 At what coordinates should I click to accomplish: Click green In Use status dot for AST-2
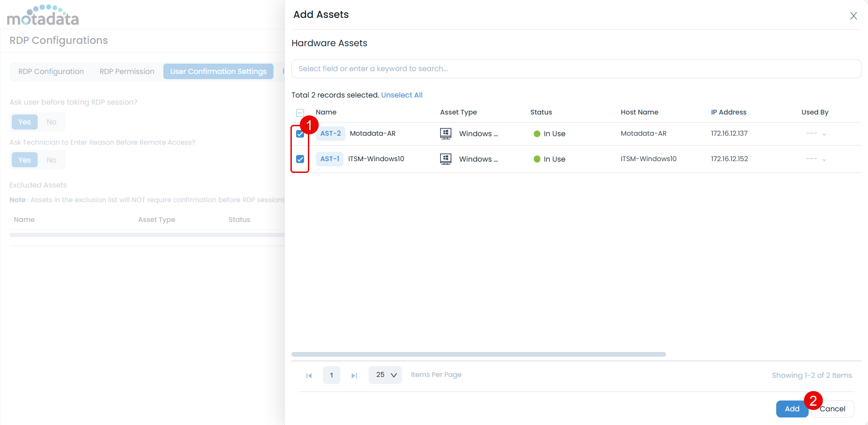tap(537, 134)
